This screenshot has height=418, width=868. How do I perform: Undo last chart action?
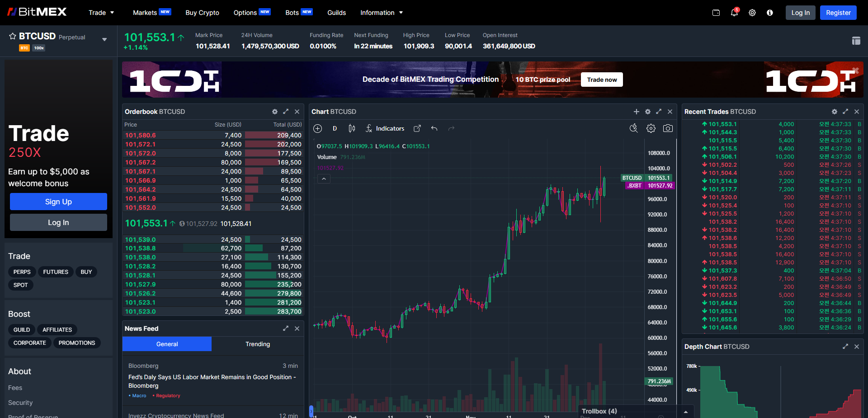coord(434,129)
